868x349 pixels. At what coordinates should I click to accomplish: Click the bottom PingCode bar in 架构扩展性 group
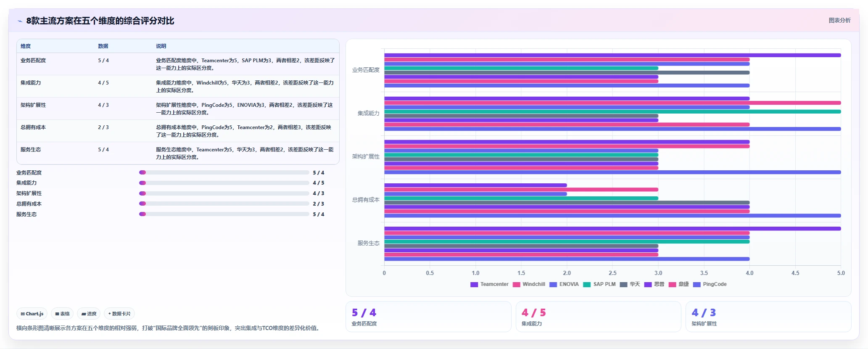612,172
